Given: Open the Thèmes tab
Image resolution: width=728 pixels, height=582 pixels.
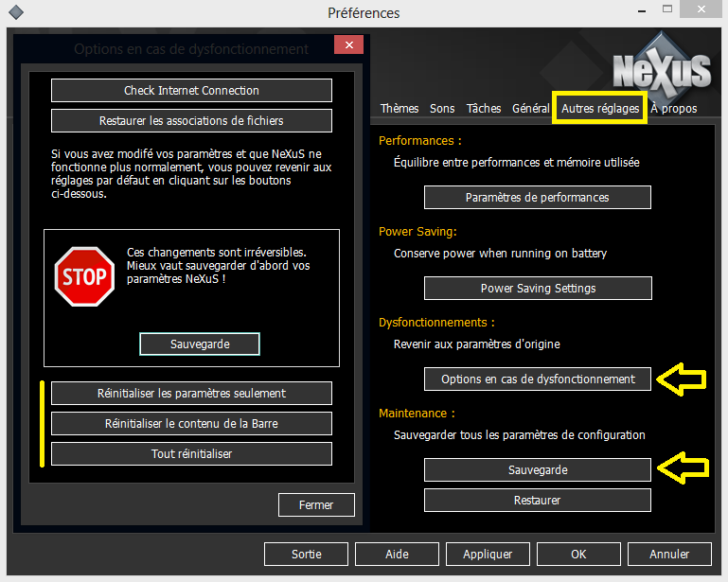Looking at the screenshot, I should (x=400, y=109).
